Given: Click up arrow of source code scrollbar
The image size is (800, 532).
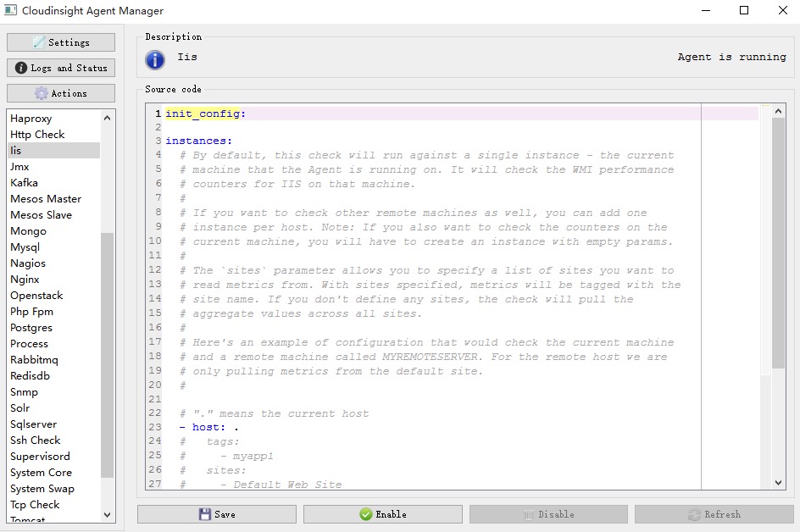Looking at the screenshot, I should point(778,111).
